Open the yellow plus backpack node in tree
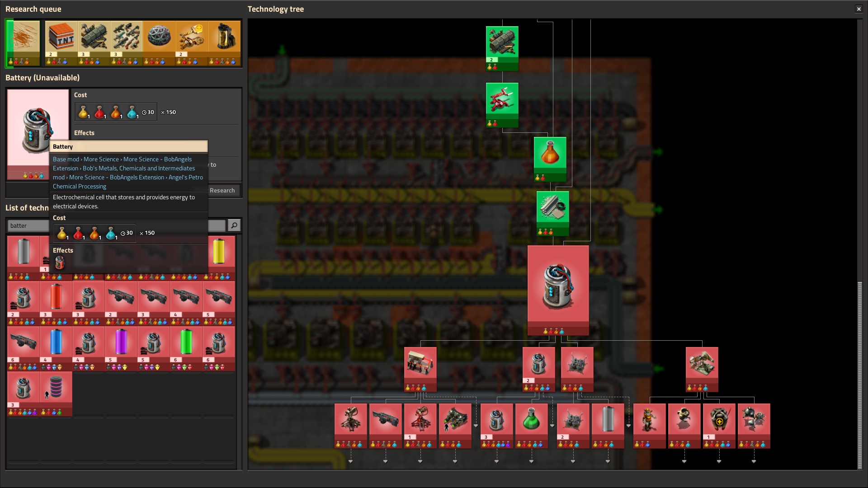Viewport: 868px width, 488px height. (x=719, y=426)
